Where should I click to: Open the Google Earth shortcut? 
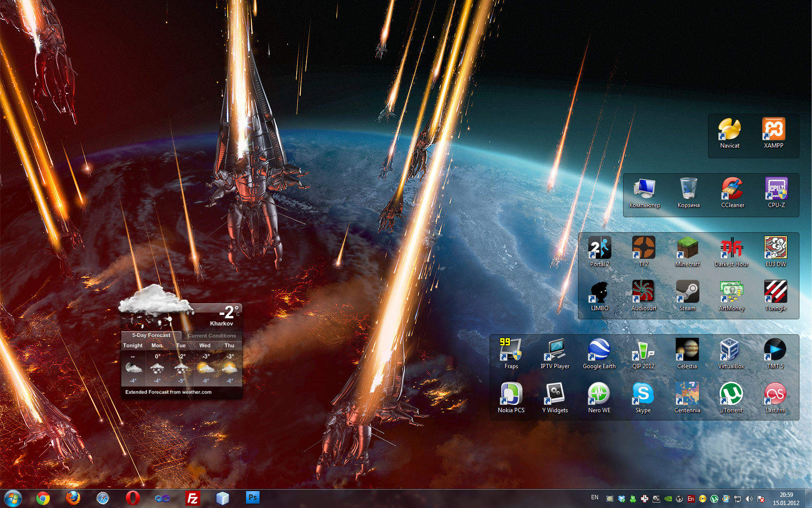pyautogui.click(x=599, y=354)
